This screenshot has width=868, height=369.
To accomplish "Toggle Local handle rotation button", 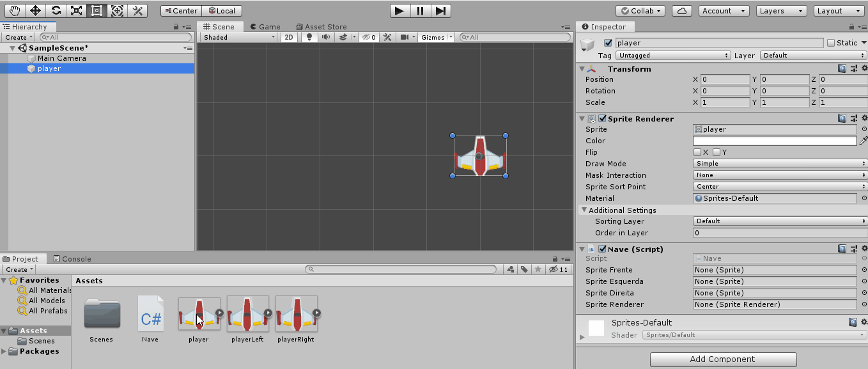I will pos(222,11).
